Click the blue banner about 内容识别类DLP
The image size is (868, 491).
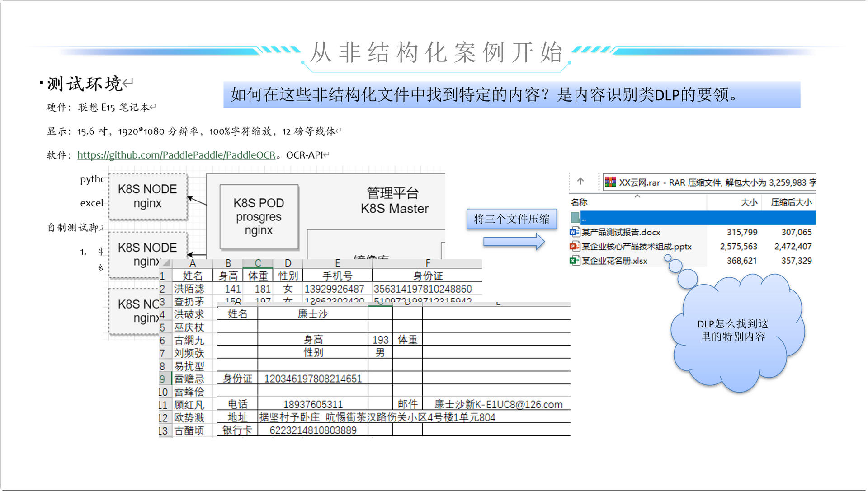512,95
